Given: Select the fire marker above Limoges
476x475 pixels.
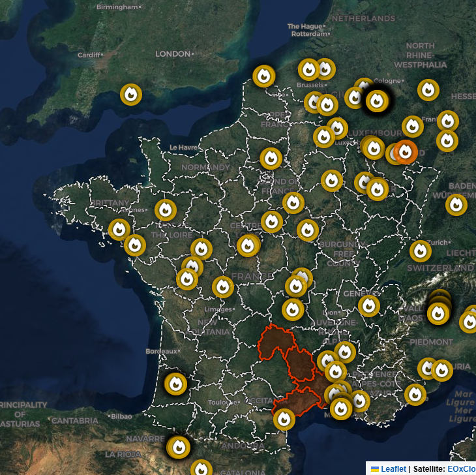Looking at the screenshot, I should (x=223, y=286).
